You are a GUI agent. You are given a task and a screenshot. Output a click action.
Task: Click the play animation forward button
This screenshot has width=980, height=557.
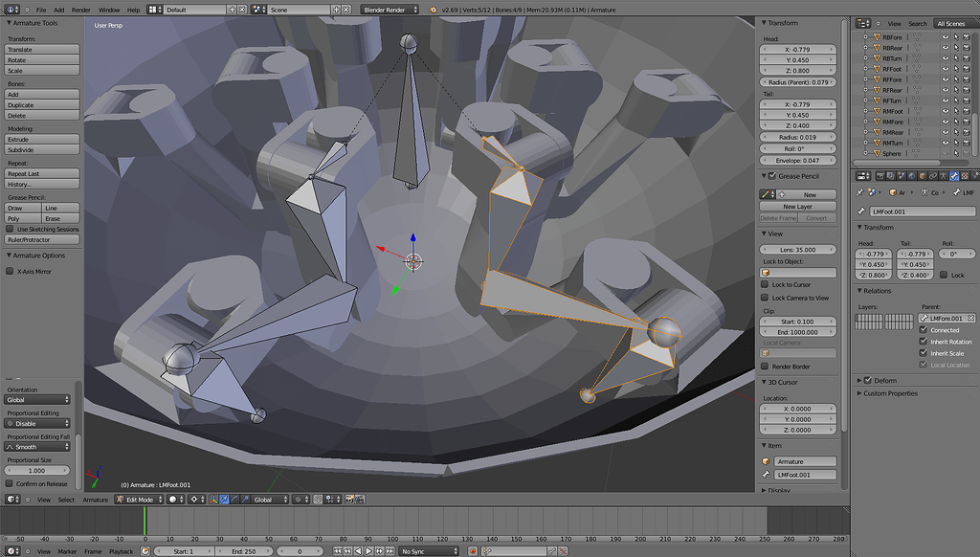pyautogui.click(x=368, y=551)
